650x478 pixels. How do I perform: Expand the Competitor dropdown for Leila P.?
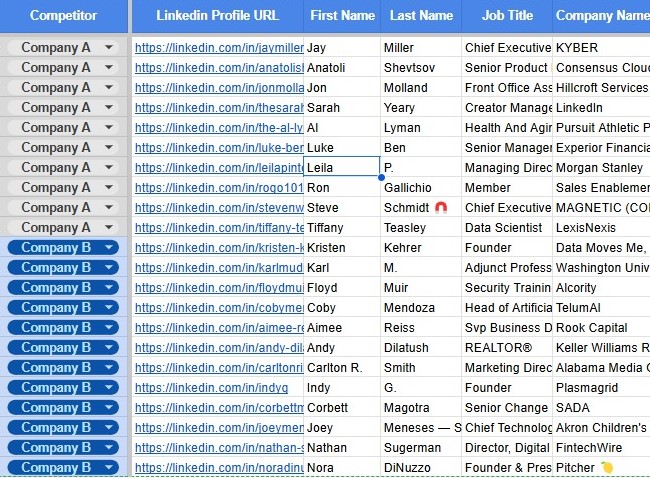pos(109,167)
